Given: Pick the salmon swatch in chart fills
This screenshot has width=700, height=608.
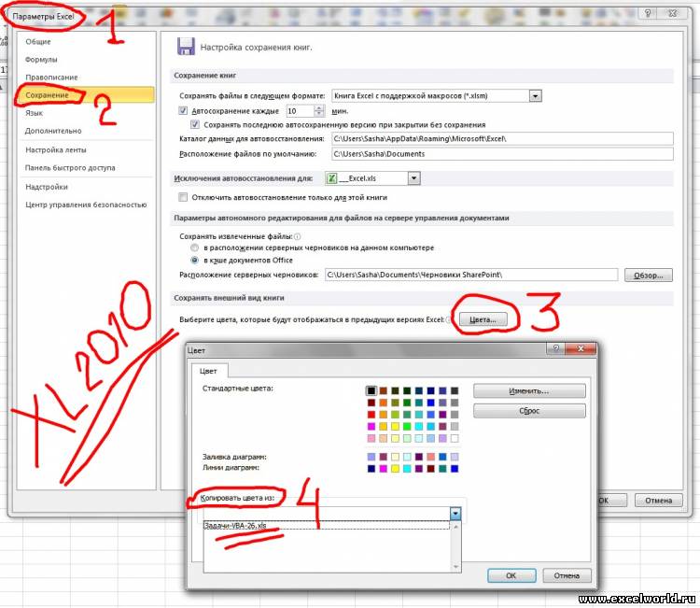Looking at the screenshot, I should coord(430,457).
